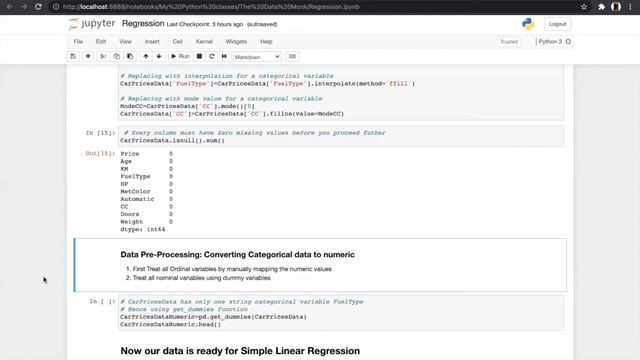This screenshot has height=360, width=640.
Task: Bookmark this page with the star icon
Action: point(584,7)
